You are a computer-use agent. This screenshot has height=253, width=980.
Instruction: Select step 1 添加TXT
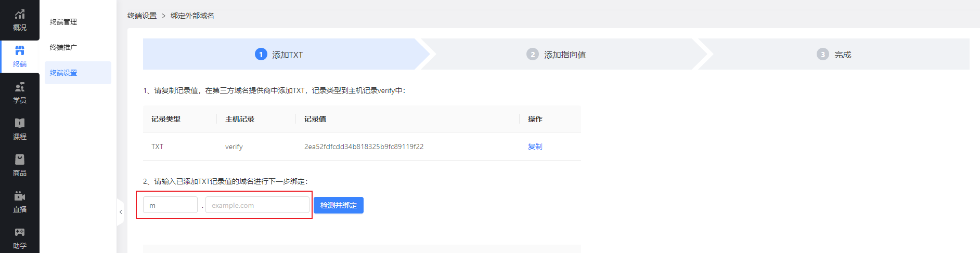(x=279, y=55)
